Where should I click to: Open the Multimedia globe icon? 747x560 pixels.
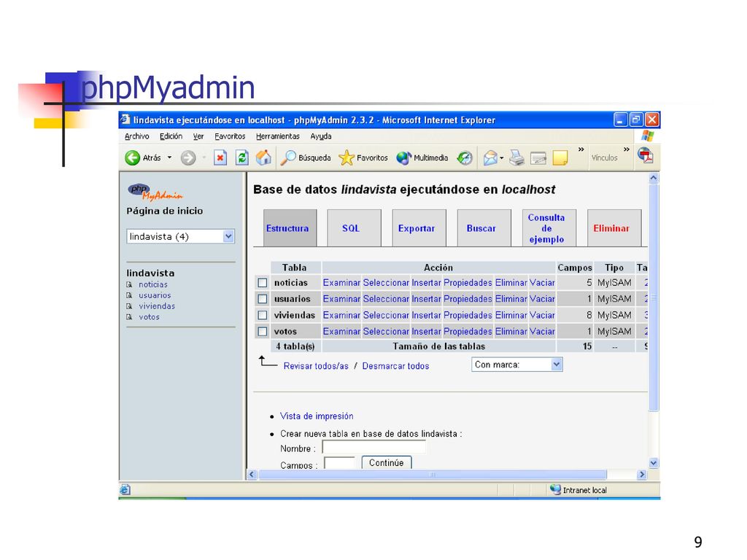(x=403, y=157)
